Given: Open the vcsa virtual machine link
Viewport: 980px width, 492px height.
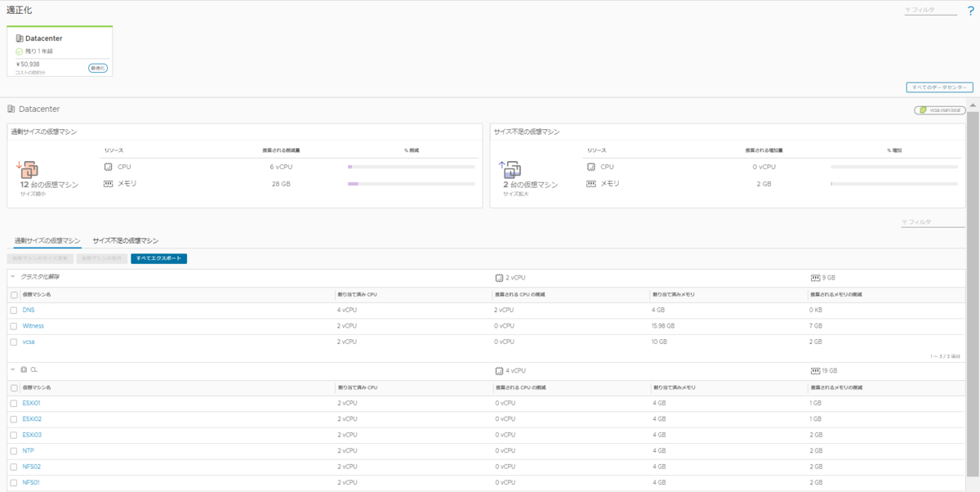Looking at the screenshot, I should 29,342.
